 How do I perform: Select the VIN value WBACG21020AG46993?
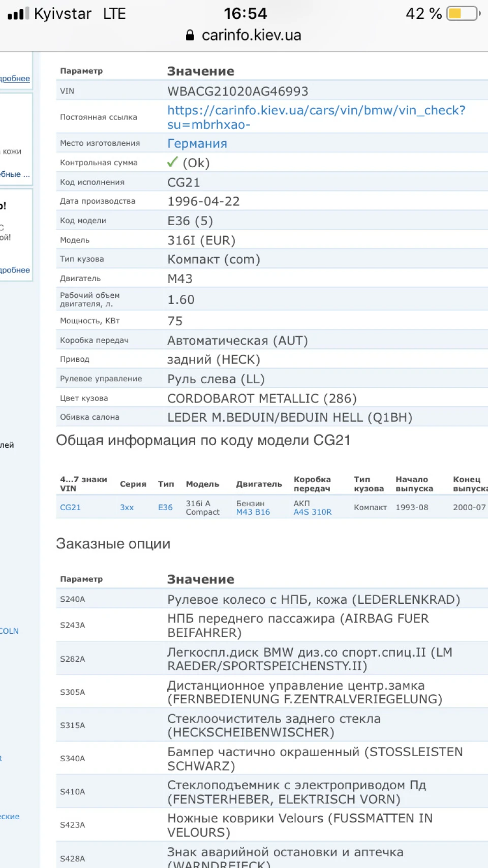(238, 91)
